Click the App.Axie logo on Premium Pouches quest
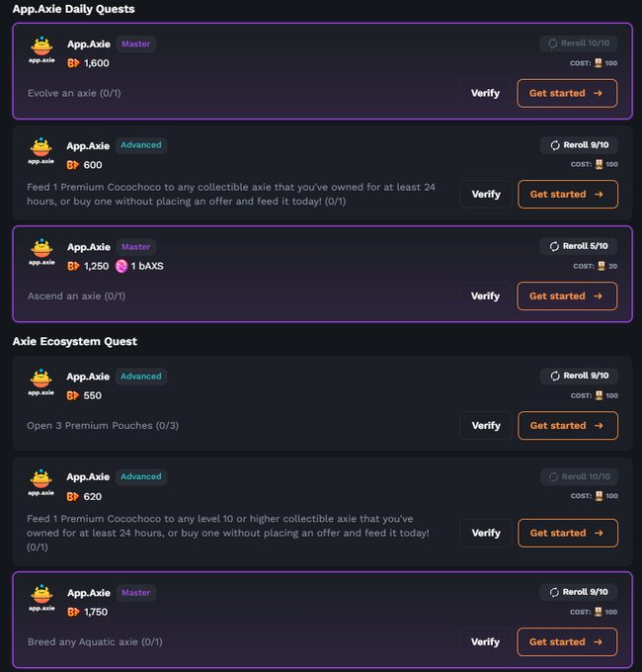Screen dimensions: 642x672 [41, 382]
